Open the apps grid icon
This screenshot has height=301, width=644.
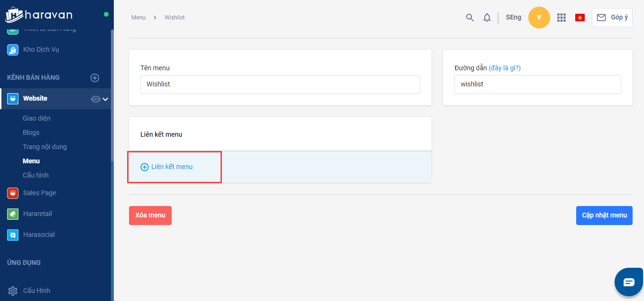[x=561, y=18]
